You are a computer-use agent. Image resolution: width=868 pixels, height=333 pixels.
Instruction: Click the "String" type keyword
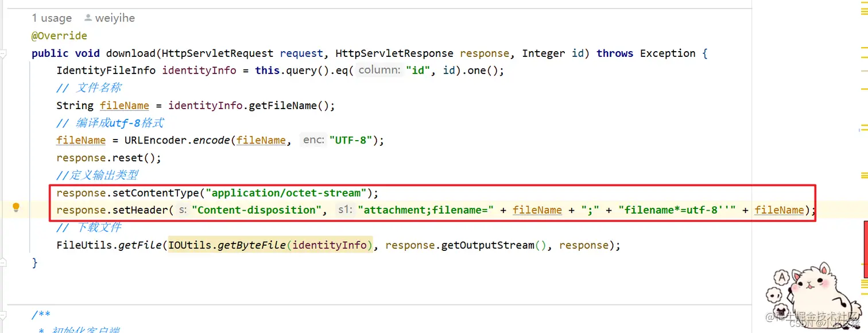[75, 106]
